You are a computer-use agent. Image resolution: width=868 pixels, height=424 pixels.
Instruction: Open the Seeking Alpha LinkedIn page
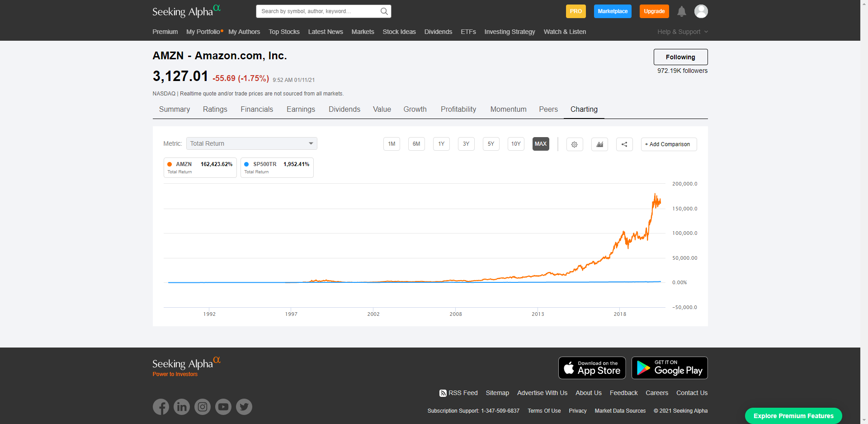pos(182,407)
